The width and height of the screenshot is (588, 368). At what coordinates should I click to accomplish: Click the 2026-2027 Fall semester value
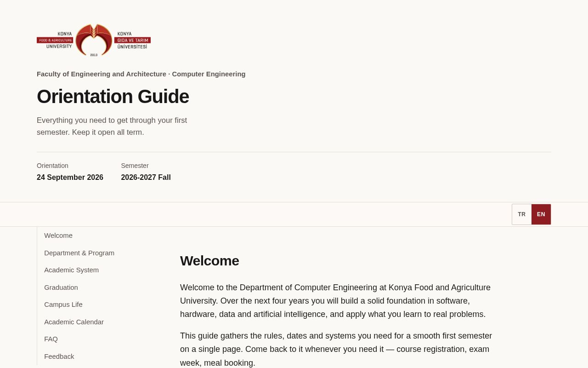click(146, 178)
